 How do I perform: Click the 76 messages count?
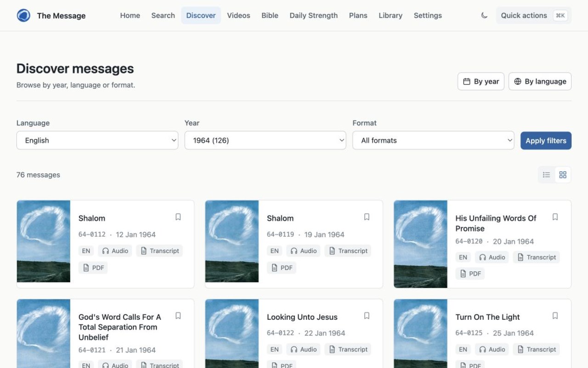click(x=38, y=175)
